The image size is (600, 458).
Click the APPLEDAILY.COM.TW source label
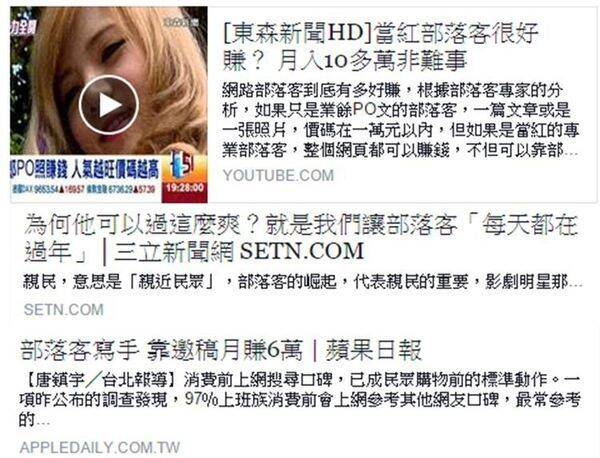click(x=100, y=447)
